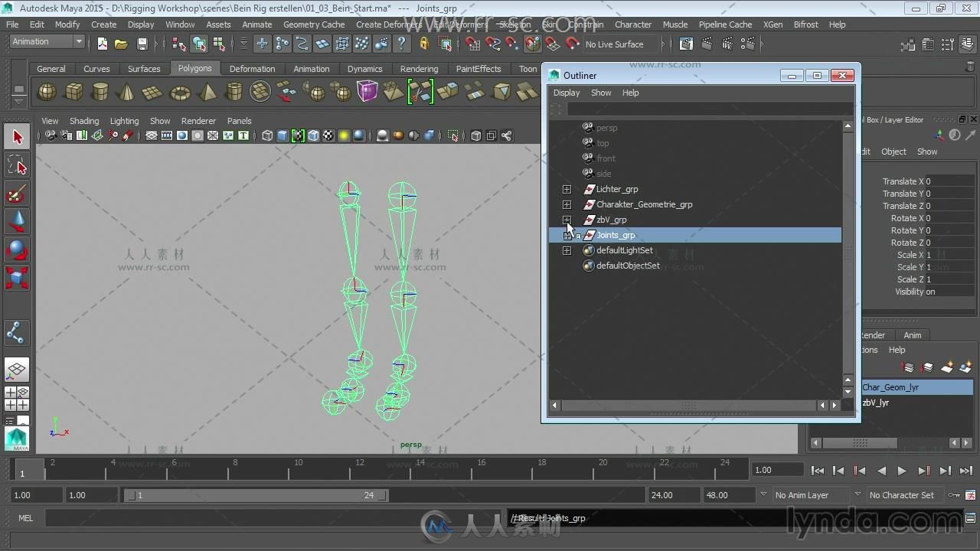Toggle use all lights in viewport

pos(344,135)
